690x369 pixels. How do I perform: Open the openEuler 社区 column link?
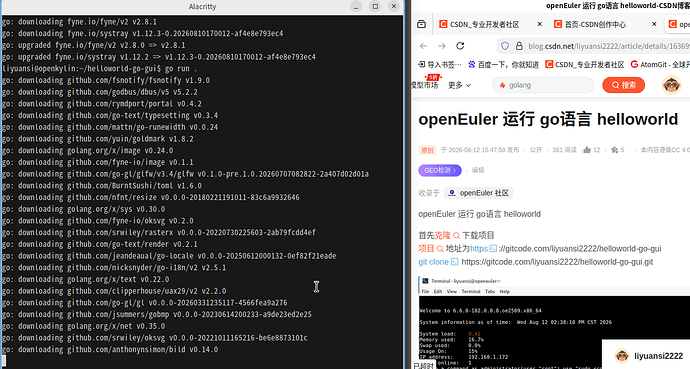click(478, 193)
